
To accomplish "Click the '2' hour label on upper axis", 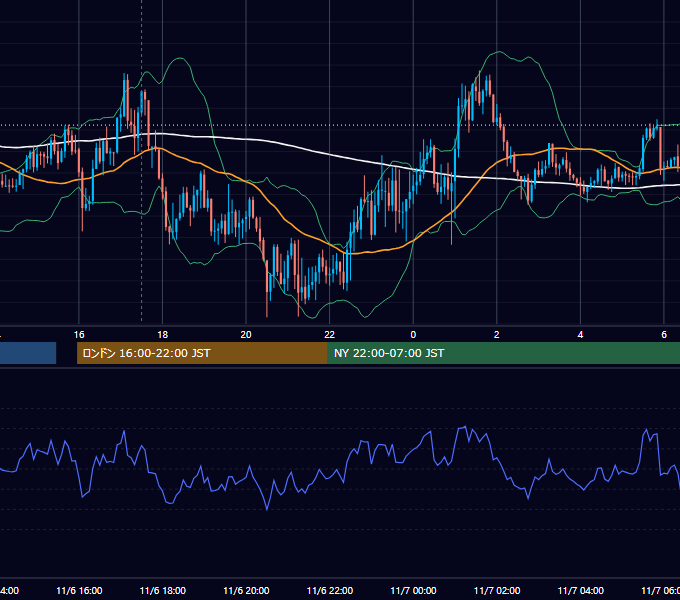I will pos(497,335).
